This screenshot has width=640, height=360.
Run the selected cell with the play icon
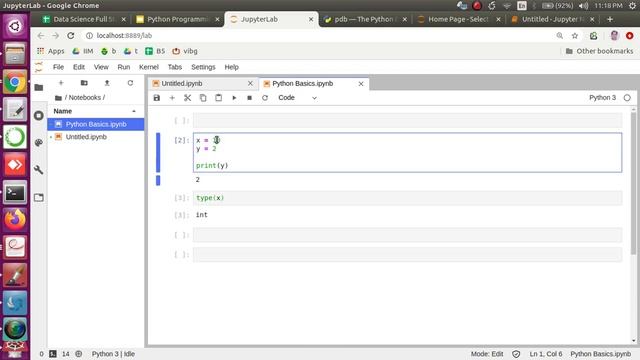click(x=234, y=98)
